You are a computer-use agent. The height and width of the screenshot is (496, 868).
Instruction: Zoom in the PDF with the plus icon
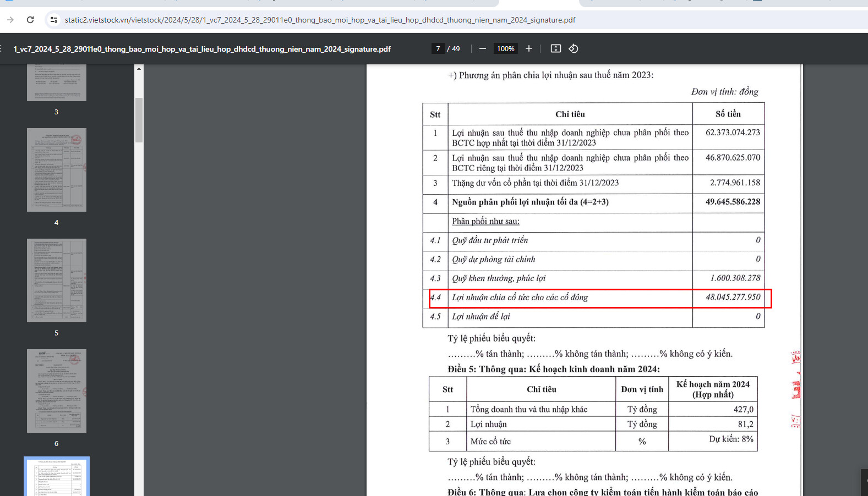point(529,48)
